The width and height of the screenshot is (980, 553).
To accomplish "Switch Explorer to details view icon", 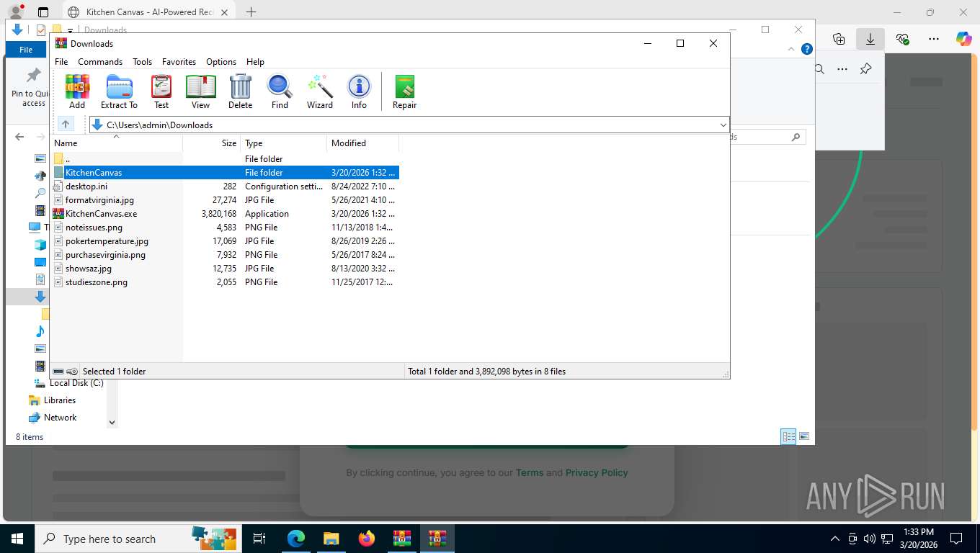I will coord(789,436).
